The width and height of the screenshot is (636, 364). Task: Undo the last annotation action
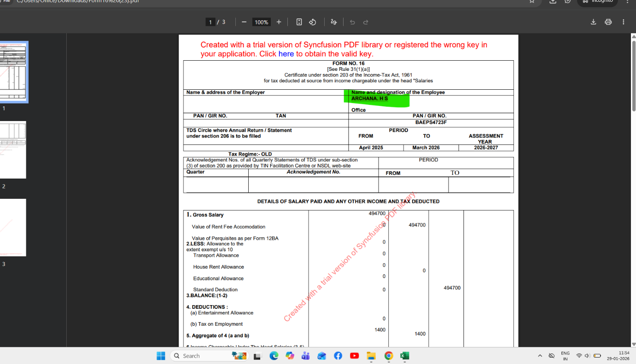[x=352, y=22]
